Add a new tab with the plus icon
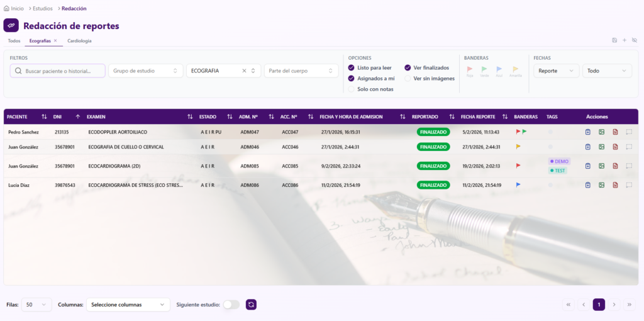 click(x=624, y=40)
